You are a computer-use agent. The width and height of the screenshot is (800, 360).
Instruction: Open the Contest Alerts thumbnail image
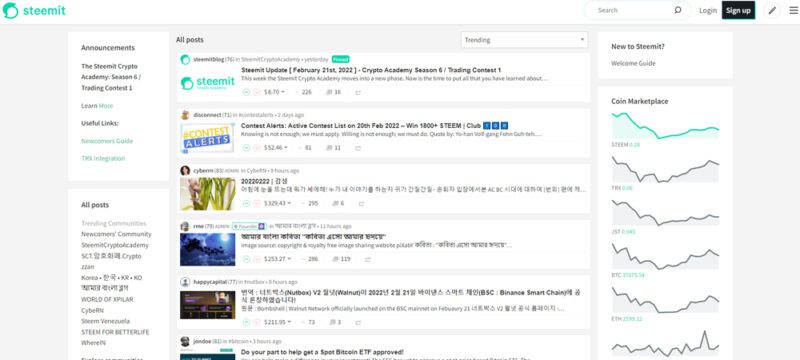[x=207, y=138]
